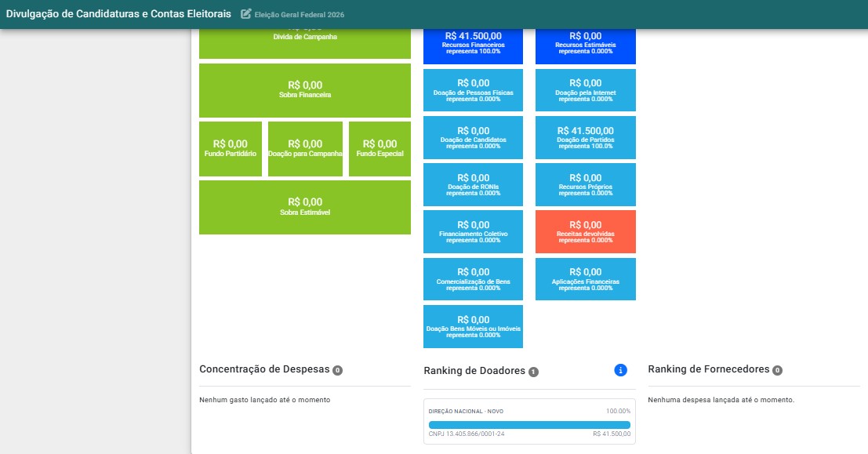Click the red Receitas devolvidas tile
The image size is (868, 454).
click(586, 231)
